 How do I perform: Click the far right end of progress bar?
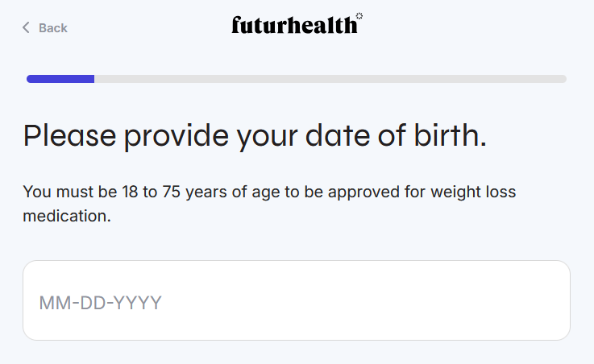point(562,79)
